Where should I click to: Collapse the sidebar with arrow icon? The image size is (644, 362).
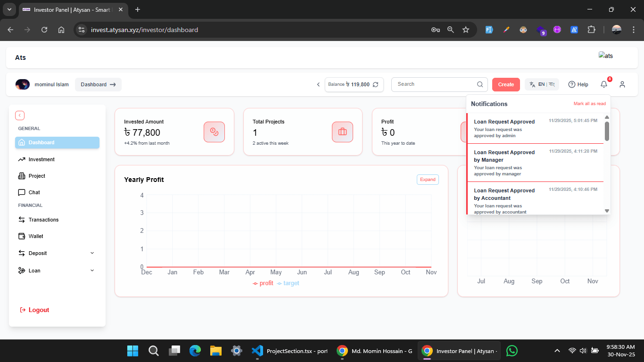(x=20, y=115)
